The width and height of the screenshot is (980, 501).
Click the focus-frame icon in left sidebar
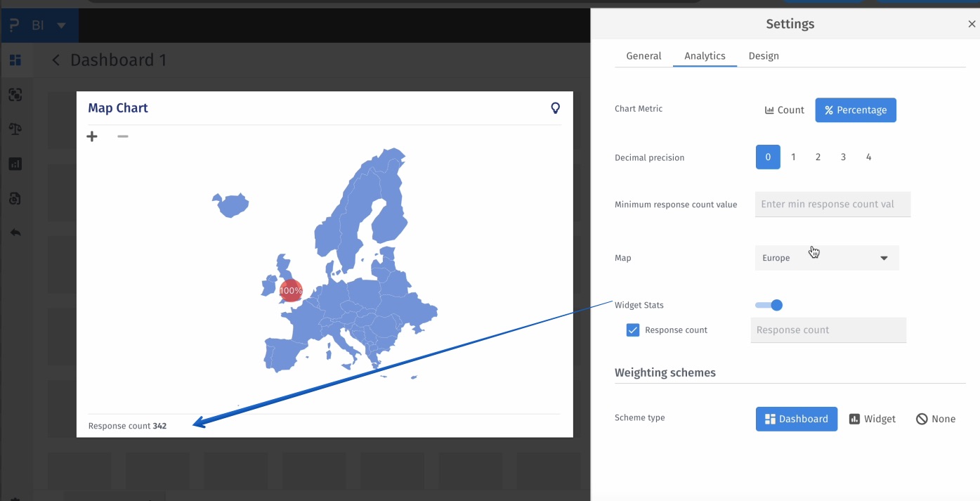click(x=15, y=94)
